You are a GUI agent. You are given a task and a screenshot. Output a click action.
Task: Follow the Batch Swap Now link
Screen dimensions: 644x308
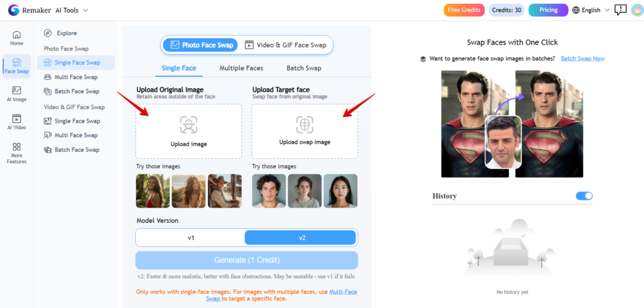[x=583, y=59]
